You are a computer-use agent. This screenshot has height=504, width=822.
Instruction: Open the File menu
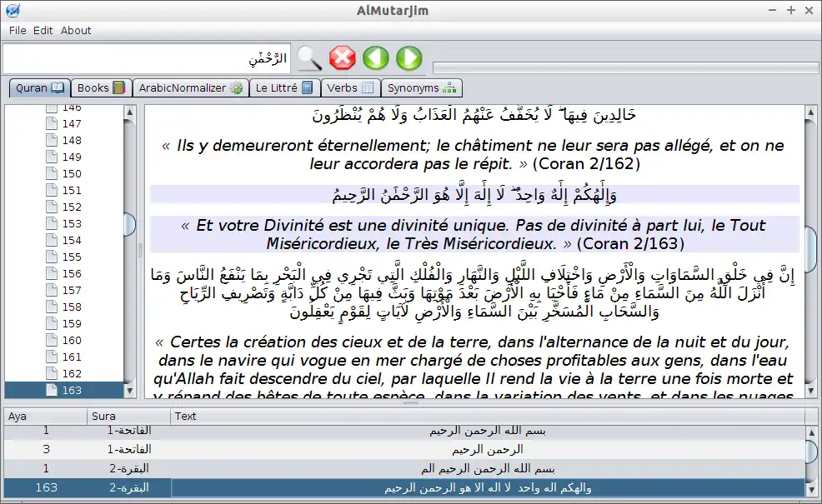coord(18,30)
